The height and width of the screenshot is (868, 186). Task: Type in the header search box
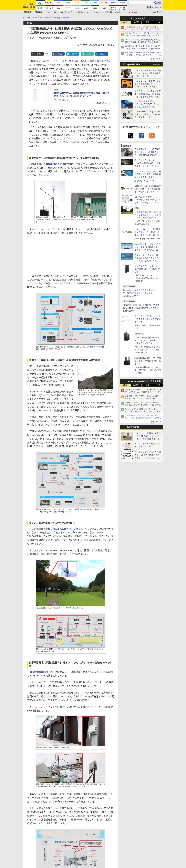click(140, 3)
